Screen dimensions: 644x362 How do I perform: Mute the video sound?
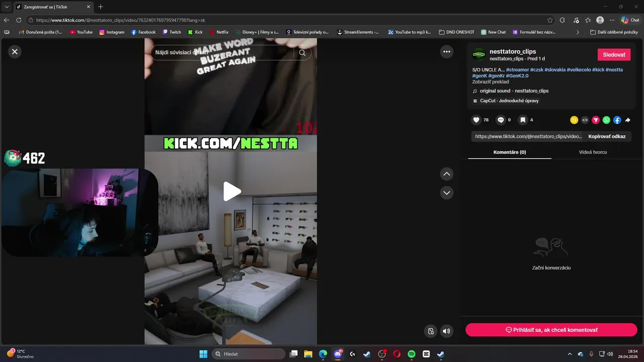click(446, 331)
